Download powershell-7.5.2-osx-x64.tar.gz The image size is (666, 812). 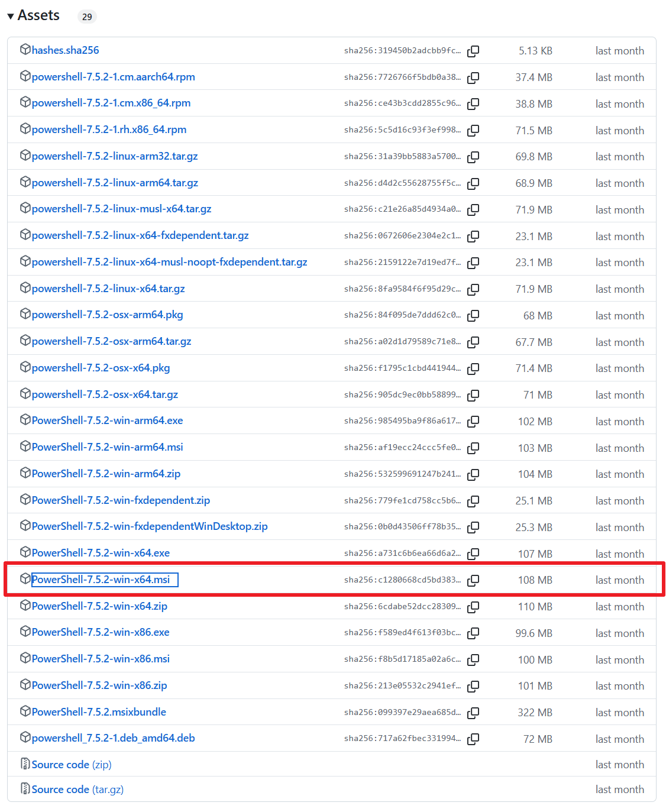pos(105,394)
